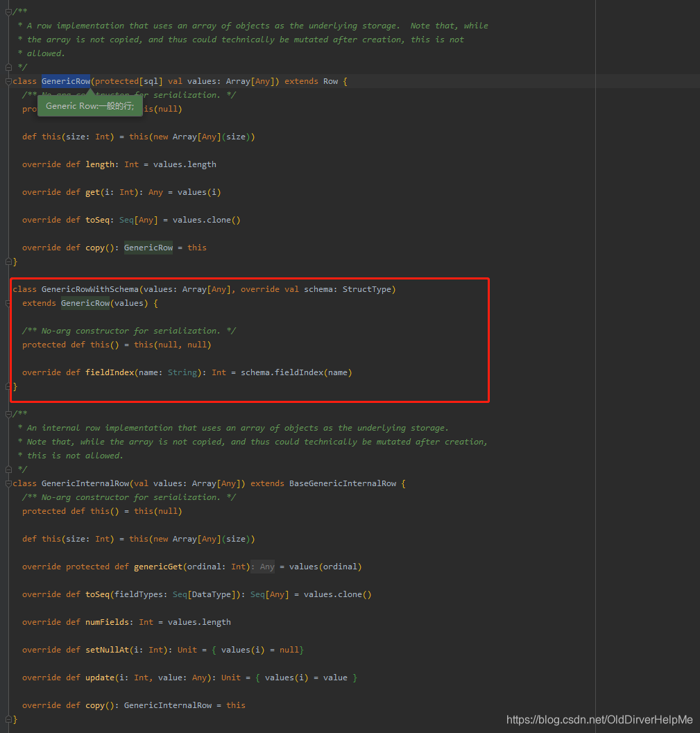Click "Row" after extends in the GenericRow declaration
The width and height of the screenshot is (700, 733).
tap(330, 81)
